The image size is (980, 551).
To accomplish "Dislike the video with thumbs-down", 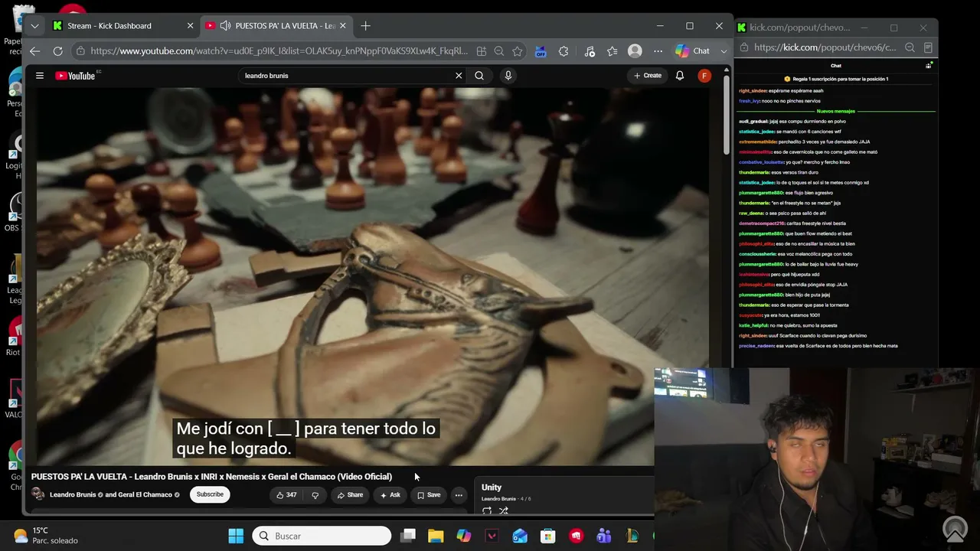I will [x=315, y=495].
